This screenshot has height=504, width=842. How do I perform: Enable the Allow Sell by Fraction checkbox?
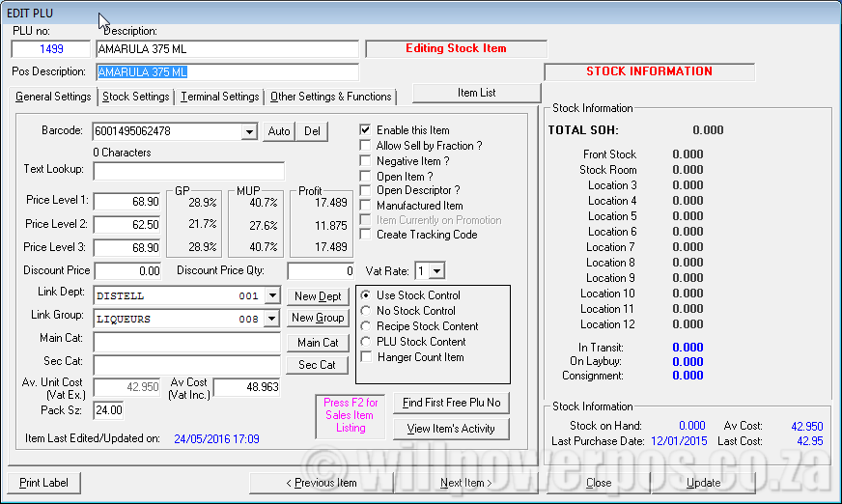click(365, 146)
